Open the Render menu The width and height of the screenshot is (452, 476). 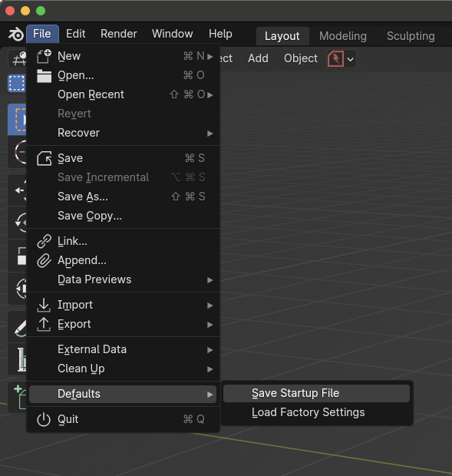(x=119, y=34)
